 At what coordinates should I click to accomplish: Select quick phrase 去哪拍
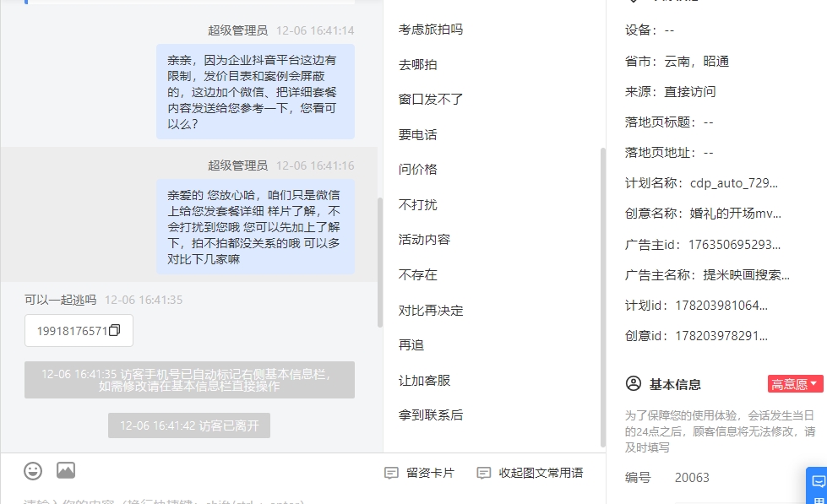click(x=417, y=65)
